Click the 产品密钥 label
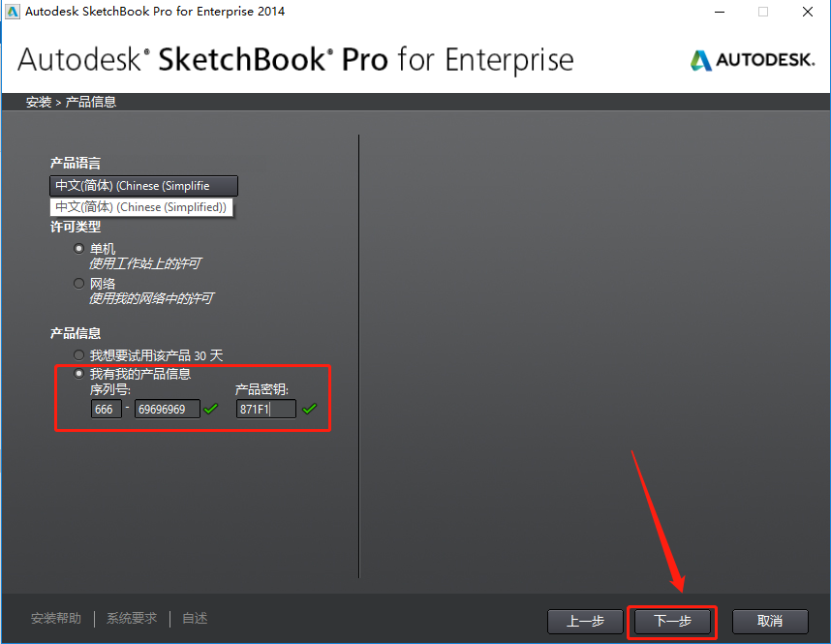 262,389
